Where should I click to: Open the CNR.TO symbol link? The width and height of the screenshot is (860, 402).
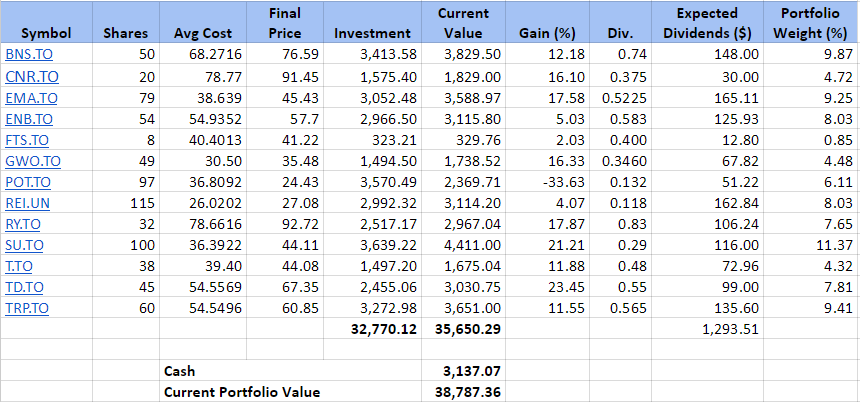[32, 77]
